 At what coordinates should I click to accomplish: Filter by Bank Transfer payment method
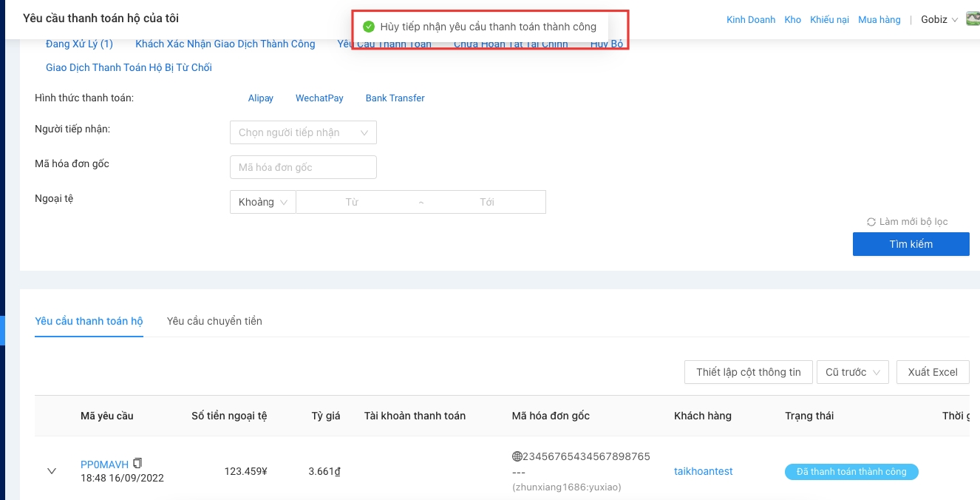395,98
